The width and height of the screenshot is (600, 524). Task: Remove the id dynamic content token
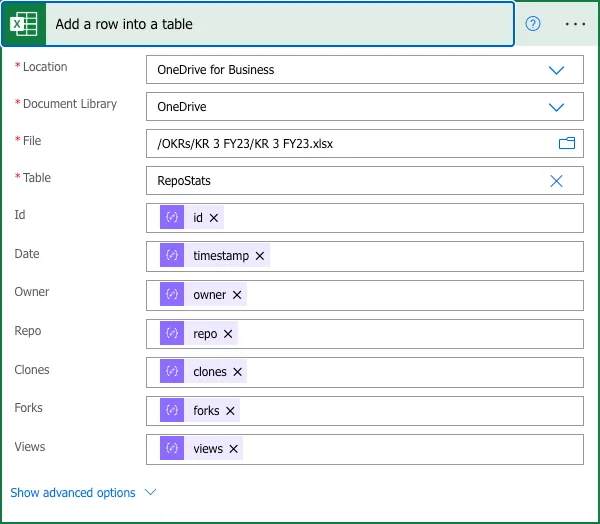point(214,218)
